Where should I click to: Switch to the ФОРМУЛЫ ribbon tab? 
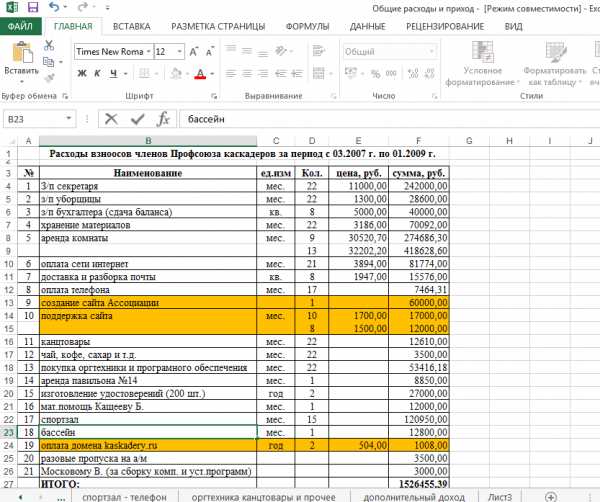click(x=307, y=26)
